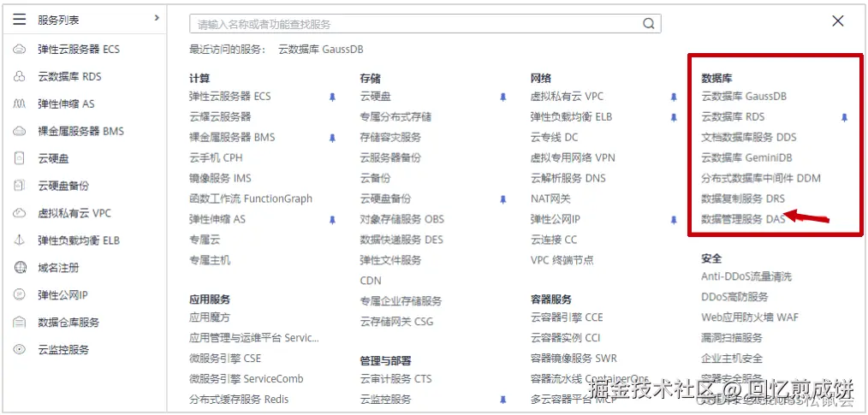
Task: Open 云解析服务 DNS service
Action: [x=568, y=178]
